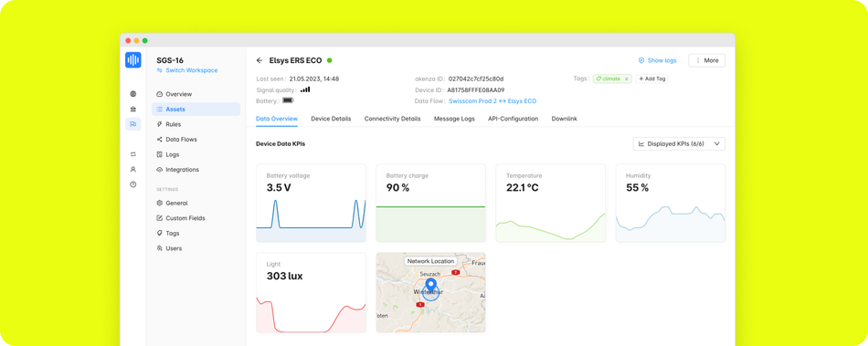This screenshot has height=346, width=868.
Task: Click the help question mark icon
Action: (132, 184)
